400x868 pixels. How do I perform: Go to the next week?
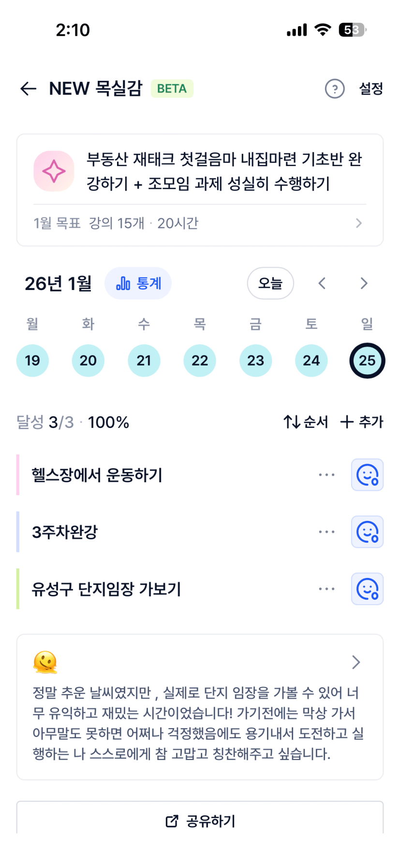(364, 283)
